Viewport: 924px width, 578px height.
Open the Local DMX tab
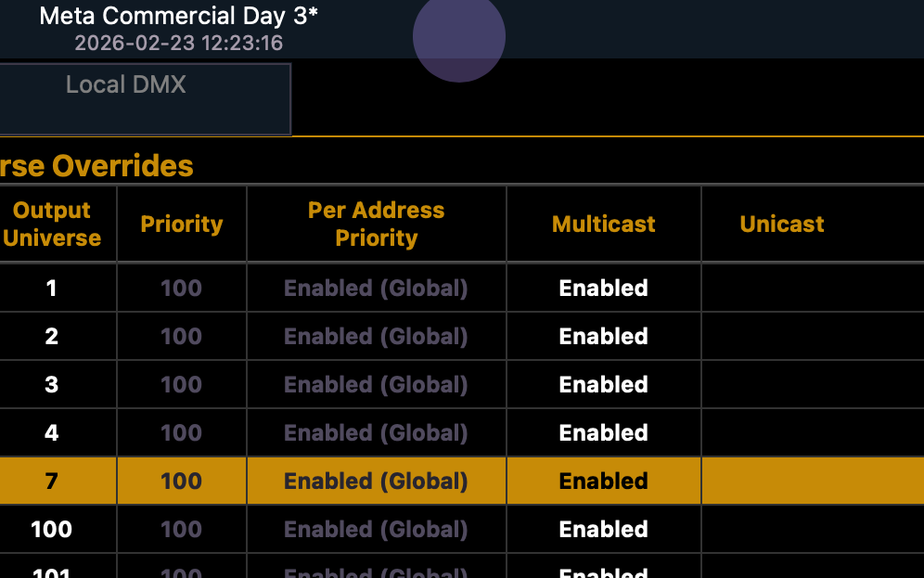126,85
